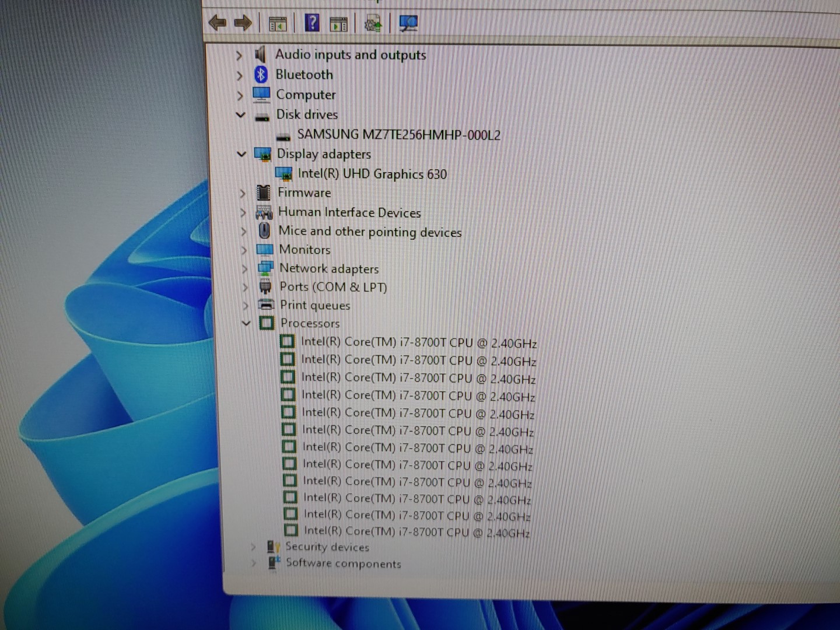Click the Mice and pointing devices mouse icon
This screenshot has width=840, height=630.
click(264, 230)
